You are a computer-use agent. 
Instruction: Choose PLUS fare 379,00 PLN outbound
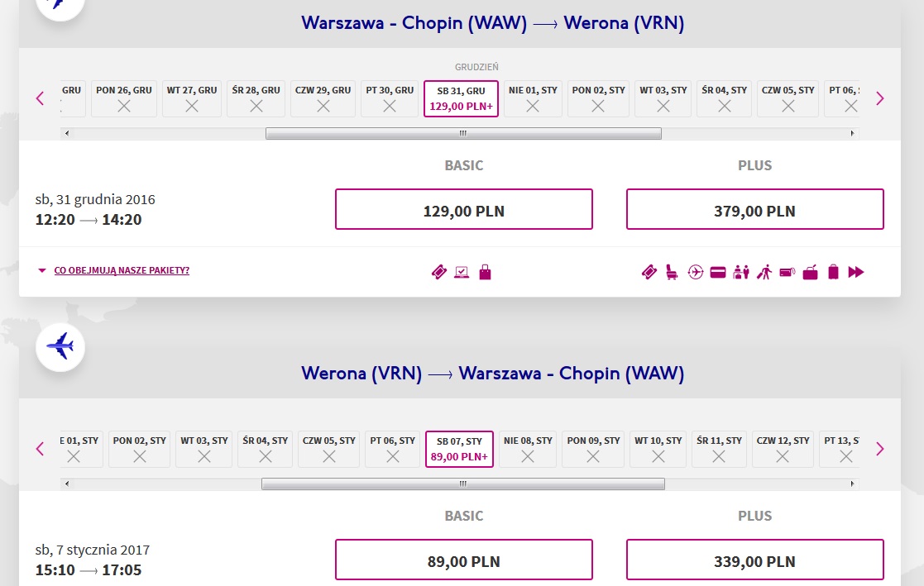tap(755, 209)
